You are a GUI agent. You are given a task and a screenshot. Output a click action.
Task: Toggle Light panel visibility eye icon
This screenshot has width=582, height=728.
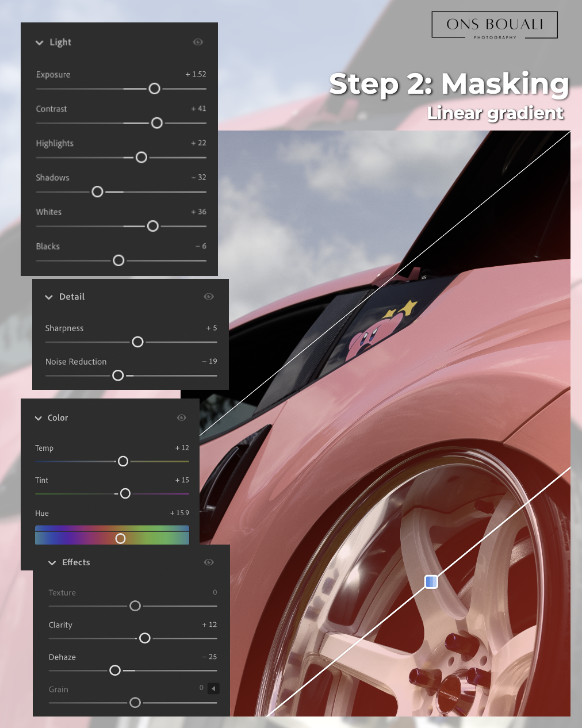point(198,42)
